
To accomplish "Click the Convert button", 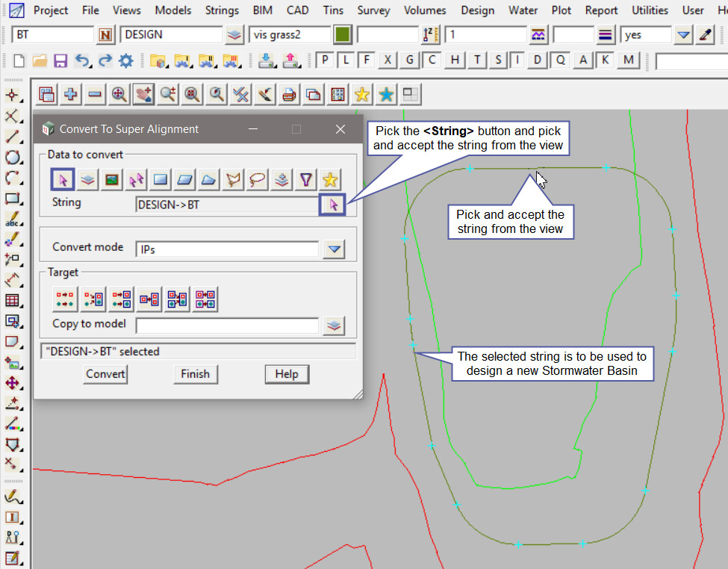I will pos(105,374).
